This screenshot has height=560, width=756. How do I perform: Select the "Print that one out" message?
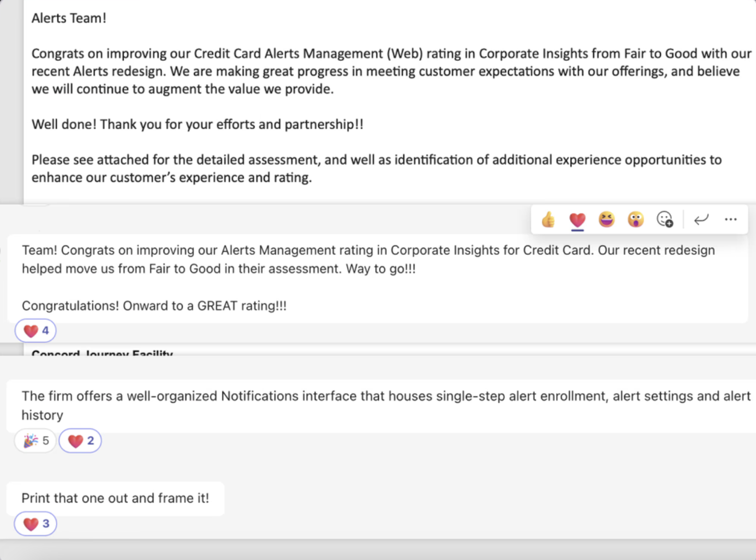[115, 498]
